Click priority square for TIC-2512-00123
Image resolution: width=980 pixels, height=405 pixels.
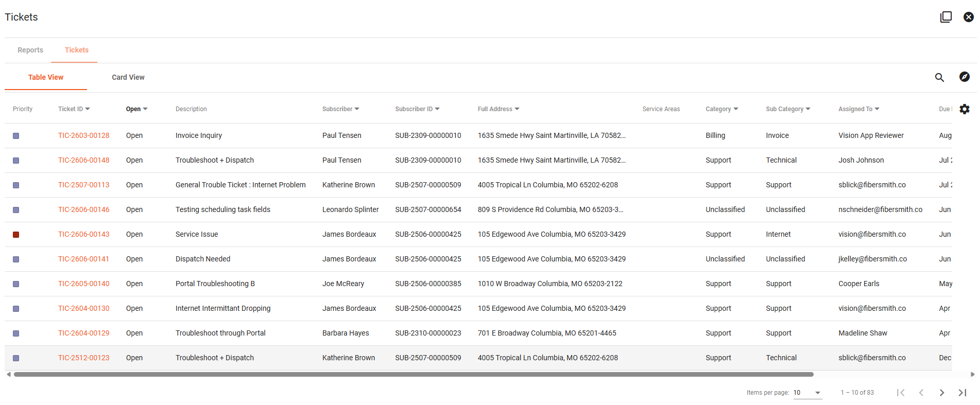pos(16,358)
